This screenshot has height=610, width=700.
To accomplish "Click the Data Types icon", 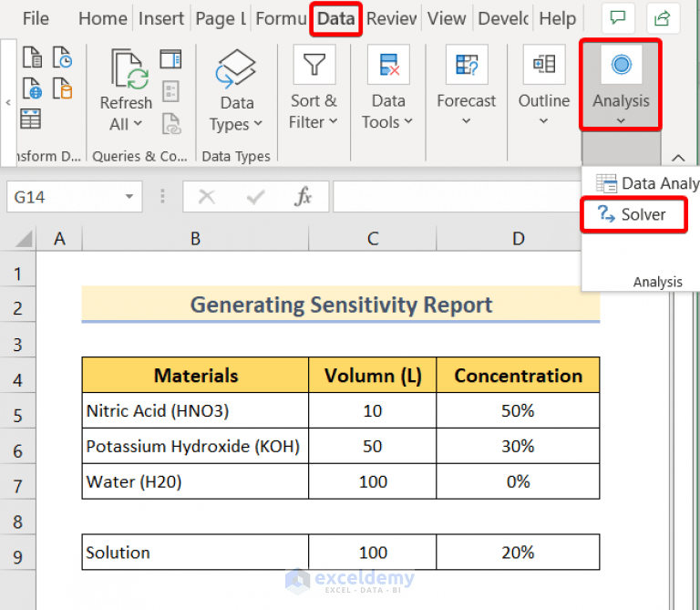I will (236, 68).
